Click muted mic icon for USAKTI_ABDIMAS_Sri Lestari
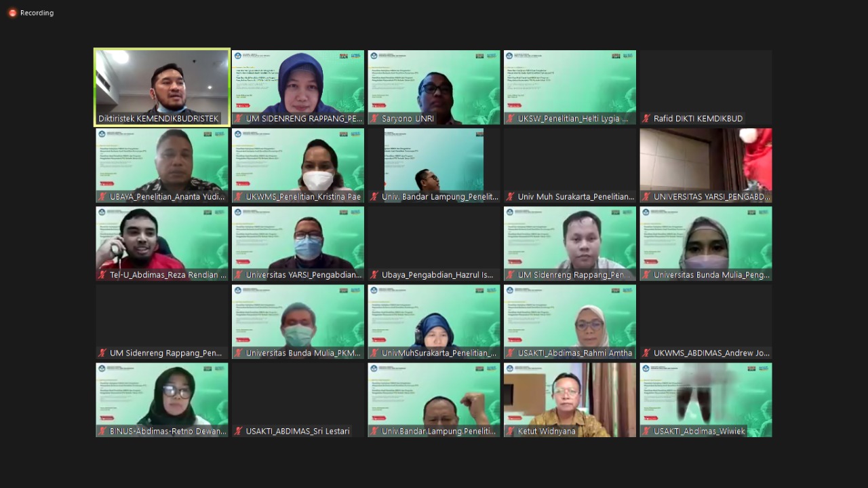The width and height of the screenshot is (868, 488). point(238,432)
